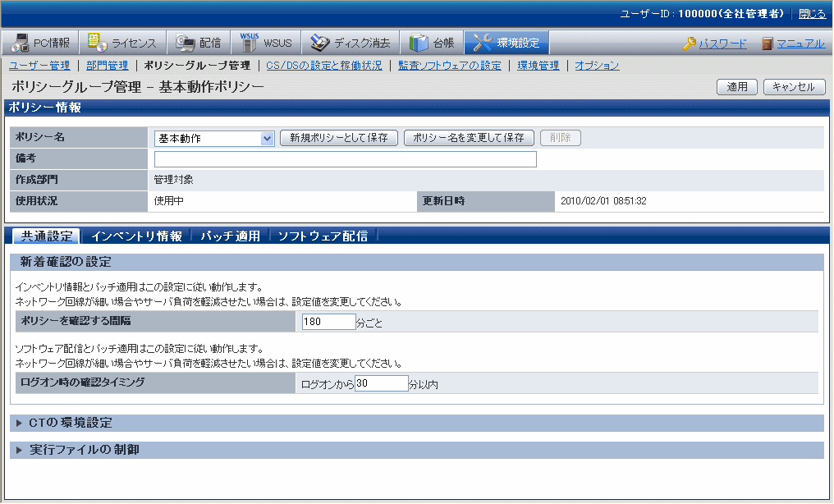Open the ソフトウェア配信 tab
The height and width of the screenshot is (504, 834).
(322, 236)
